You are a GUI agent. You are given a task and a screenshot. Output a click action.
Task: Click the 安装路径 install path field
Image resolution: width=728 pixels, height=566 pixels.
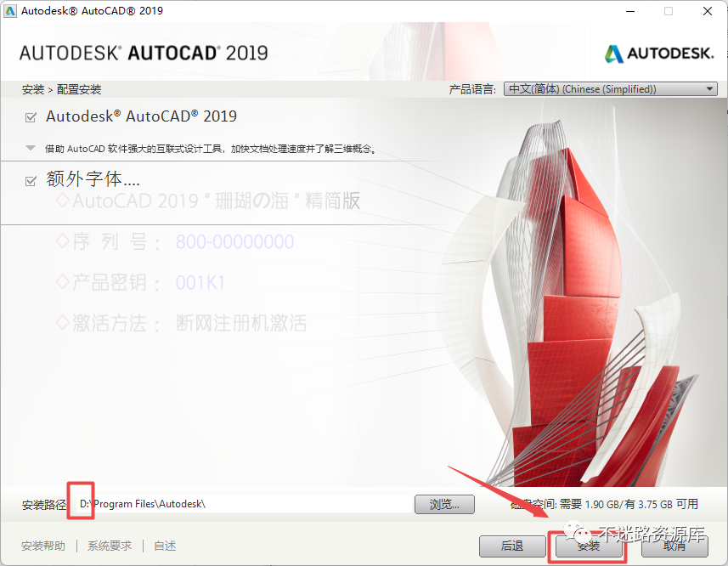244,504
